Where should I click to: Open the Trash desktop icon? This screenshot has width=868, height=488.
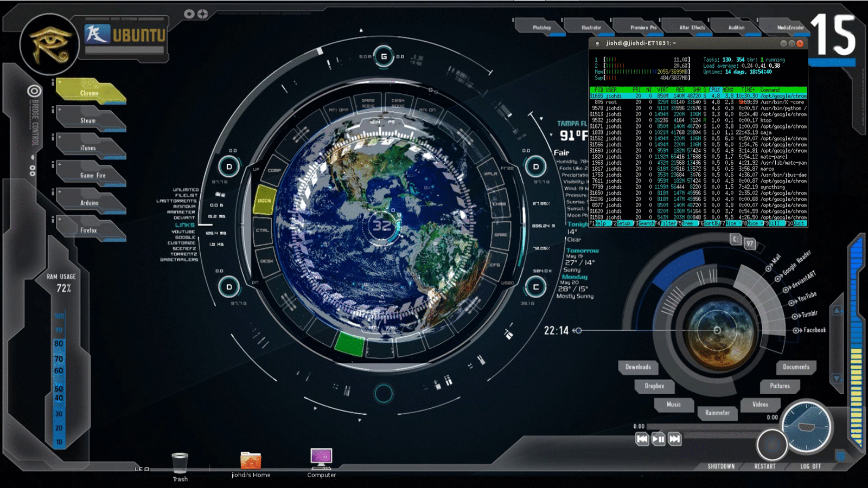tap(180, 464)
